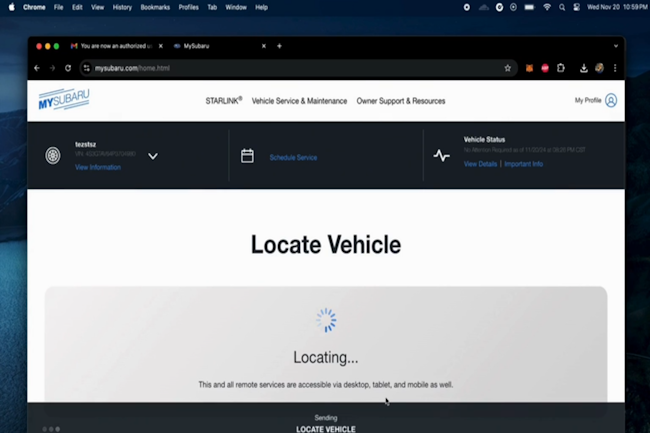Close the MySubaru tab

[264, 46]
